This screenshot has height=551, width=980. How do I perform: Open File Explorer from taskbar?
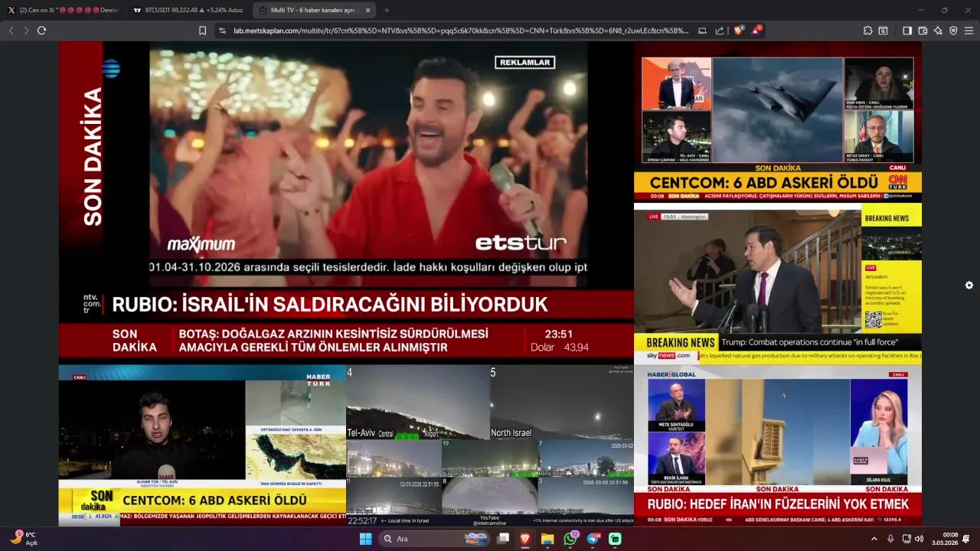[547, 539]
